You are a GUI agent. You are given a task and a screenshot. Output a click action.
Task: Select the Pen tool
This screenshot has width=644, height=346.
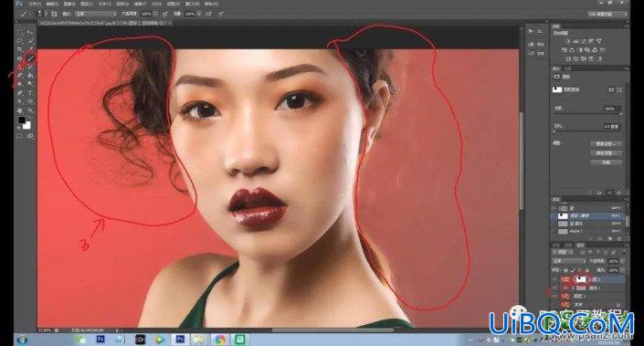20,93
